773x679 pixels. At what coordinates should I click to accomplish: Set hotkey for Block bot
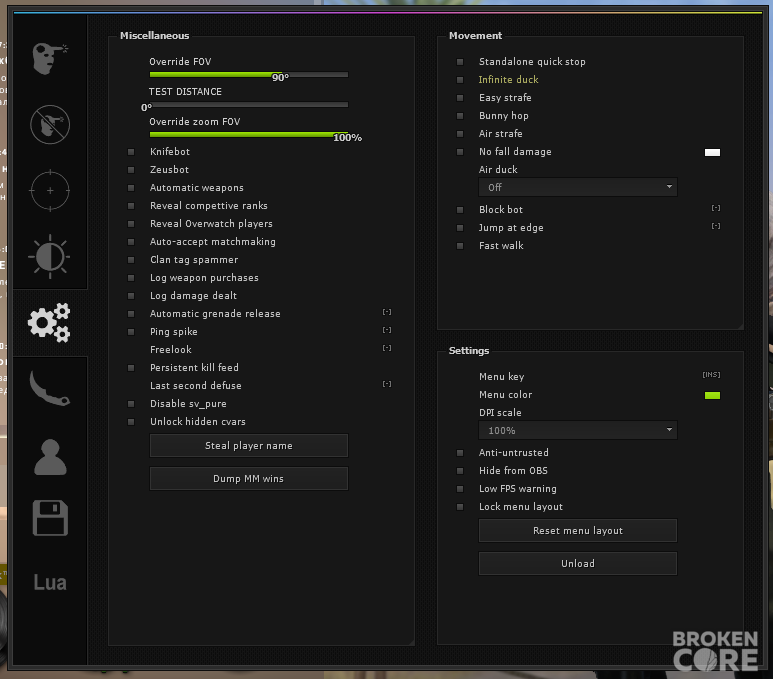point(716,208)
